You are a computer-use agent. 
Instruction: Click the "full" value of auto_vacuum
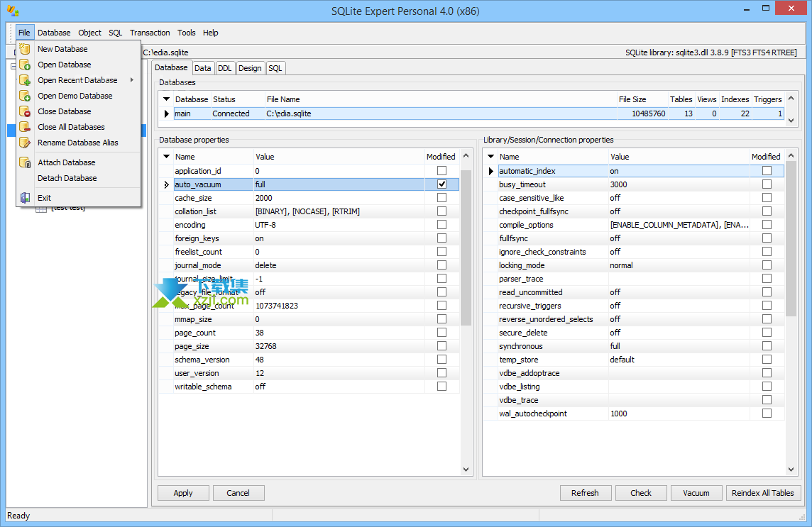click(339, 184)
